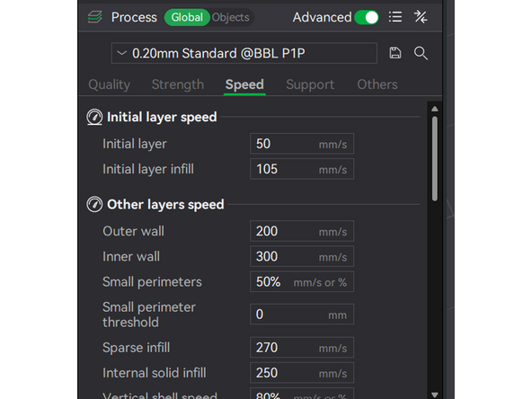Click the Initial layer speed heading
The image size is (532, 399).
(162, 117)
